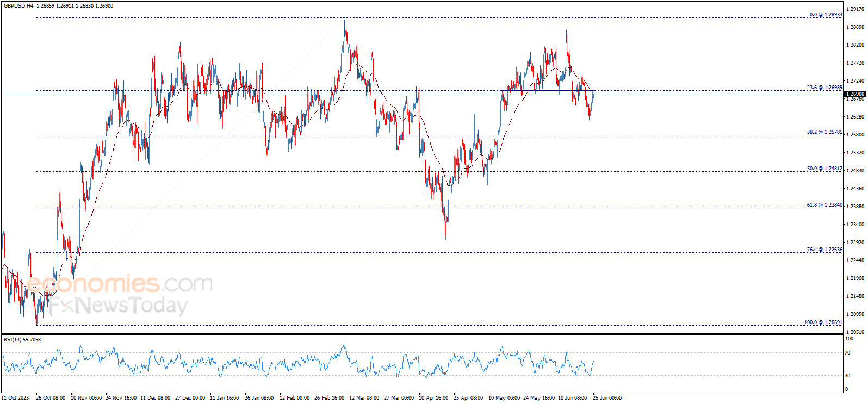Click the RSI 30 level marker
Image resolution: width=868 pixels, height=404 pixels.
pos(847,376)
